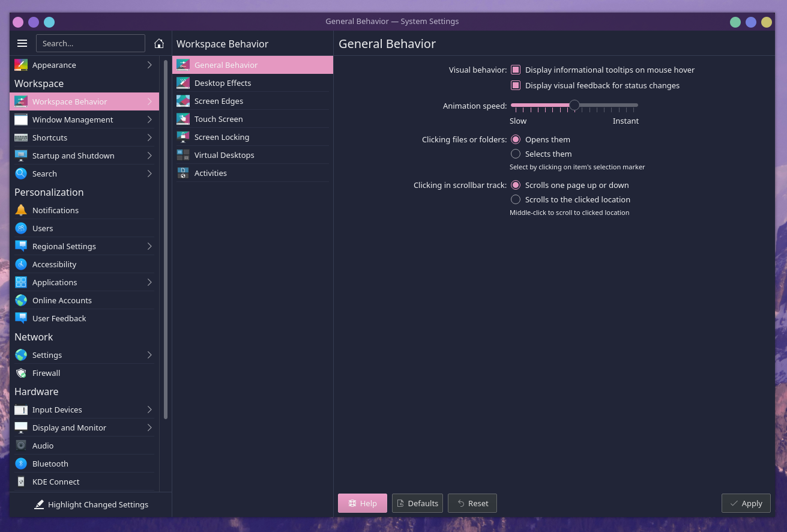The image size is (787, 532).
Task: Click the Shortcuts keyboard icon
Action: pyautogui.click(x=21, y=138)
